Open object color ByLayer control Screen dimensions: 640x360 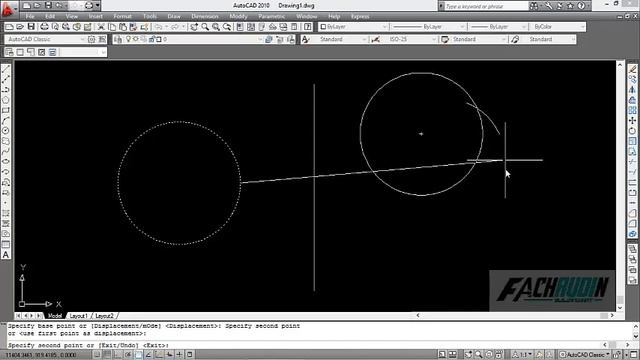[353, 27]
